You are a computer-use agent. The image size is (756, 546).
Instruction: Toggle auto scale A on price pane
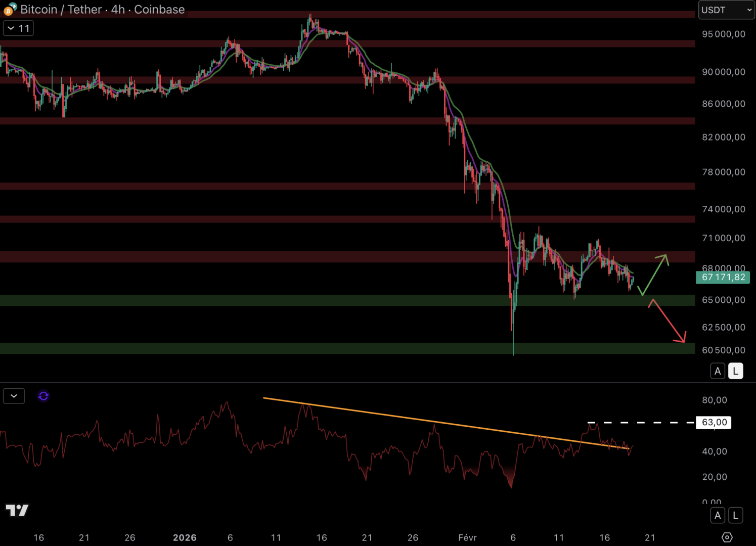[x=717, y=371]
